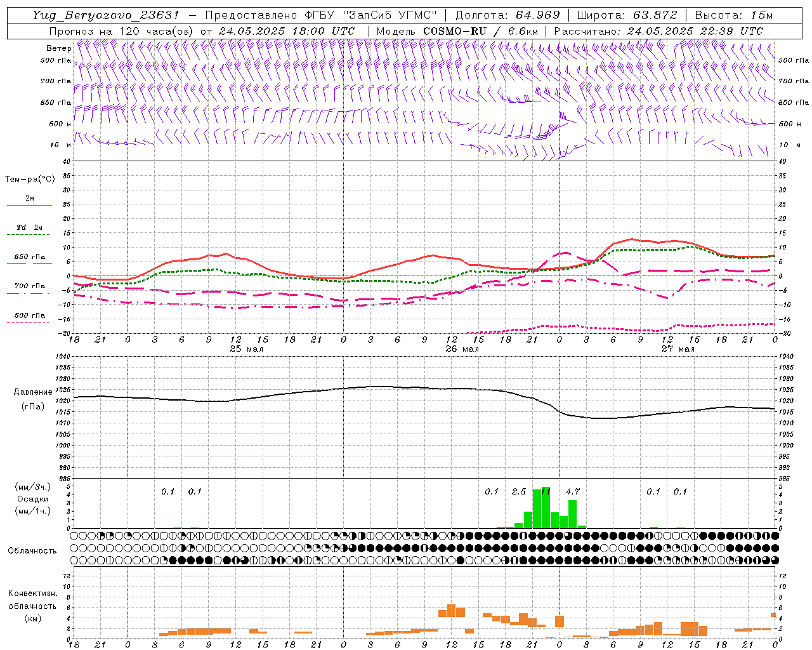This screenshot has width=812, height=650.
Task: Click the red line sample above the 2м legend
Action: click(29, 206)
